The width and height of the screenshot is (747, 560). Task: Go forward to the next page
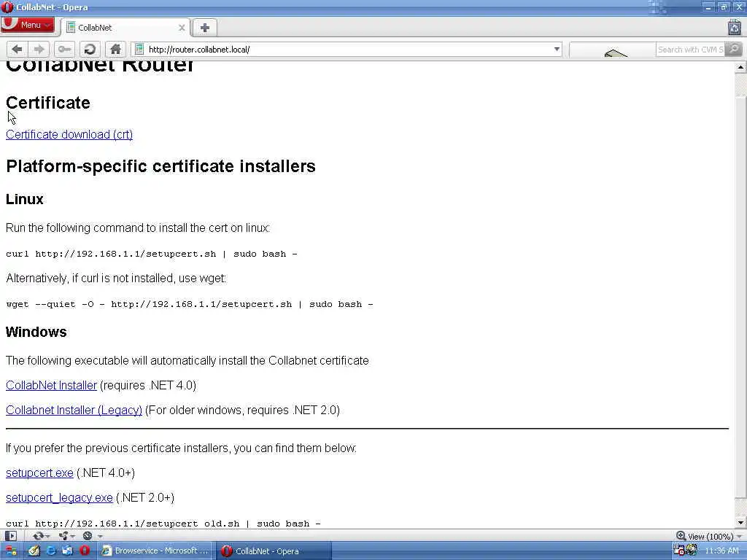(x=39, y=49)
